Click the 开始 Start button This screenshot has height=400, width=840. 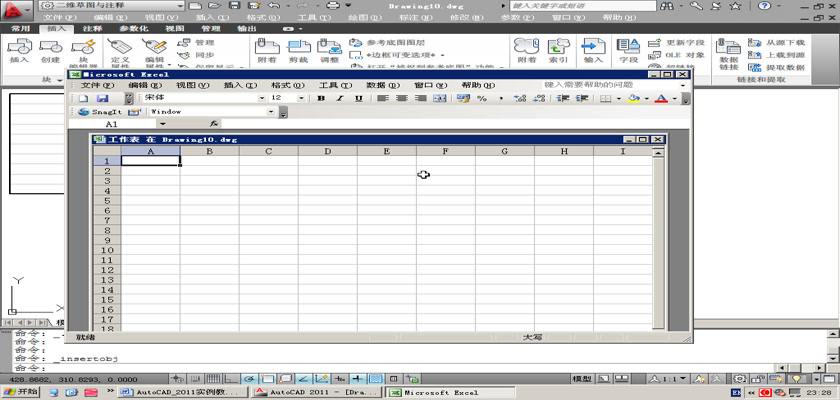pyautogui.click(x=20, y=393)
